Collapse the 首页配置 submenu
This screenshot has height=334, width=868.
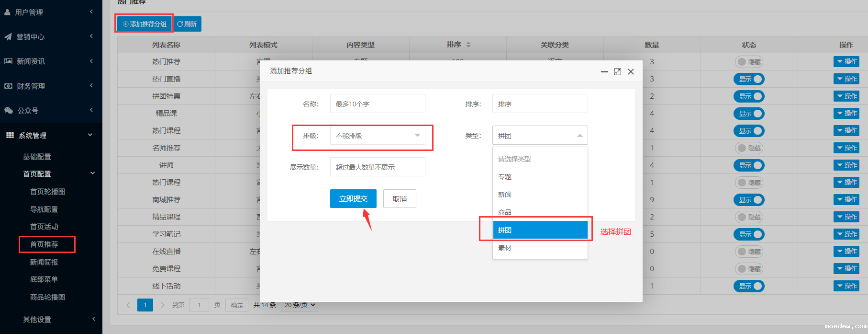point(93,173)
